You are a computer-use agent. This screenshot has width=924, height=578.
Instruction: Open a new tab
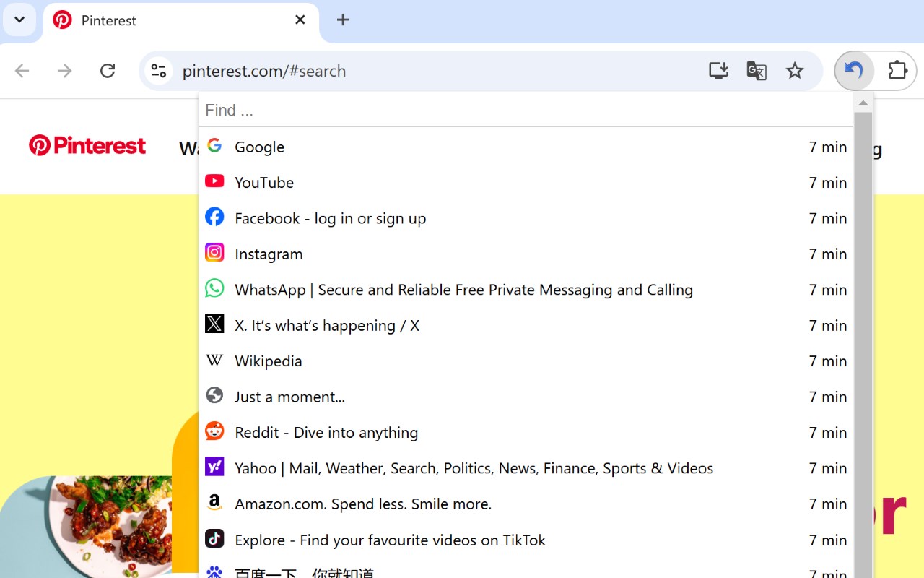343,20
